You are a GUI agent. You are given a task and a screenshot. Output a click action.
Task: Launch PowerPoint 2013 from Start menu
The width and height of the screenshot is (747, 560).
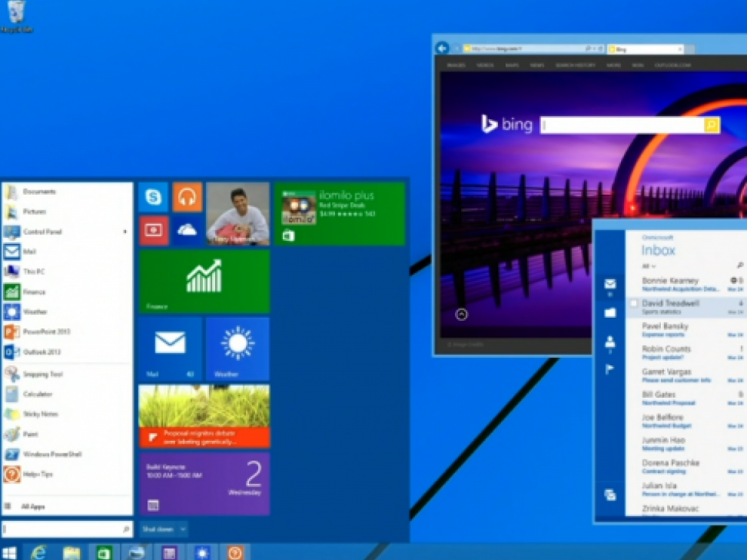pos(66,332)
